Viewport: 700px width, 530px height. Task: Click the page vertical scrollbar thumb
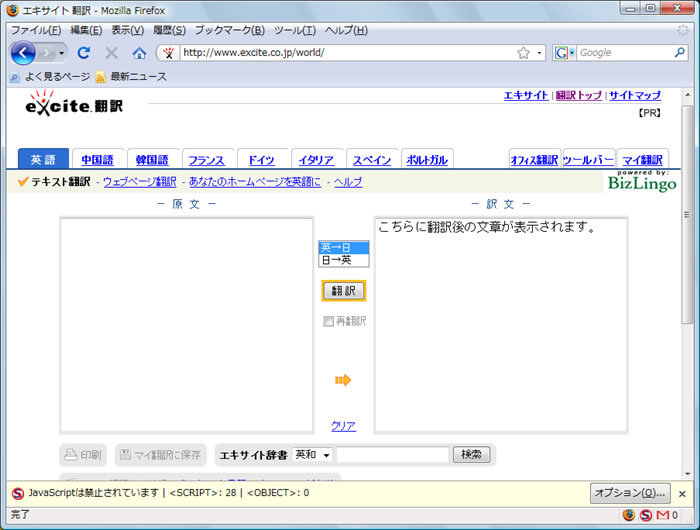coord(687,214)
